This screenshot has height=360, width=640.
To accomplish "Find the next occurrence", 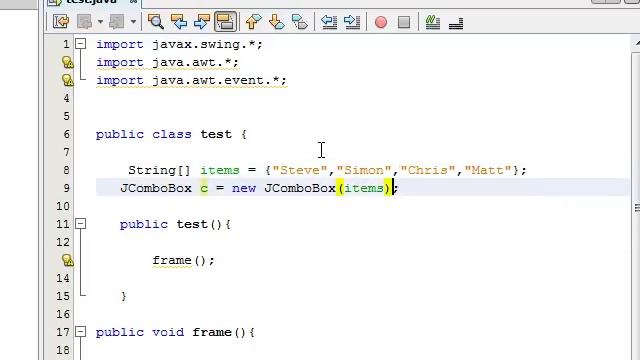I will pyautogui.click(x=202, y=22).
